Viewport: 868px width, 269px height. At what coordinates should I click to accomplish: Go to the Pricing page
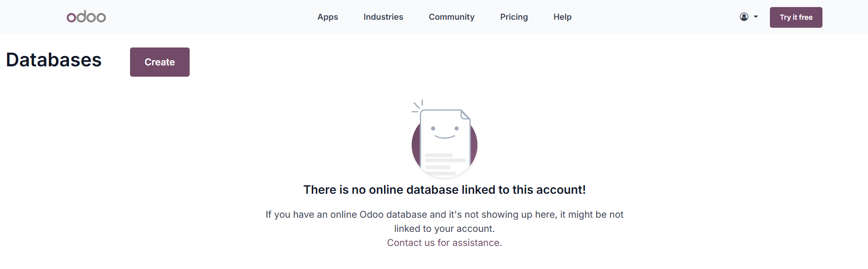click(x=514, y=17)
